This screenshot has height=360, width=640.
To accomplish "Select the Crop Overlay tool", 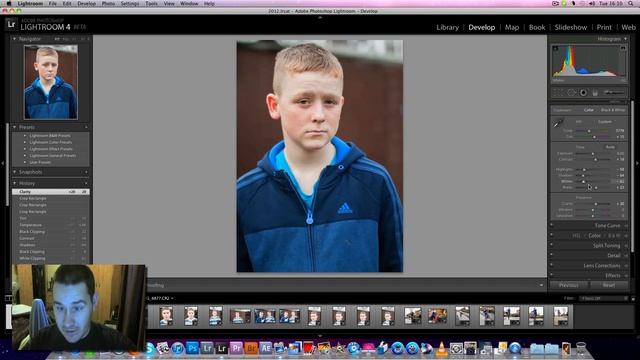I will point(558,93).
